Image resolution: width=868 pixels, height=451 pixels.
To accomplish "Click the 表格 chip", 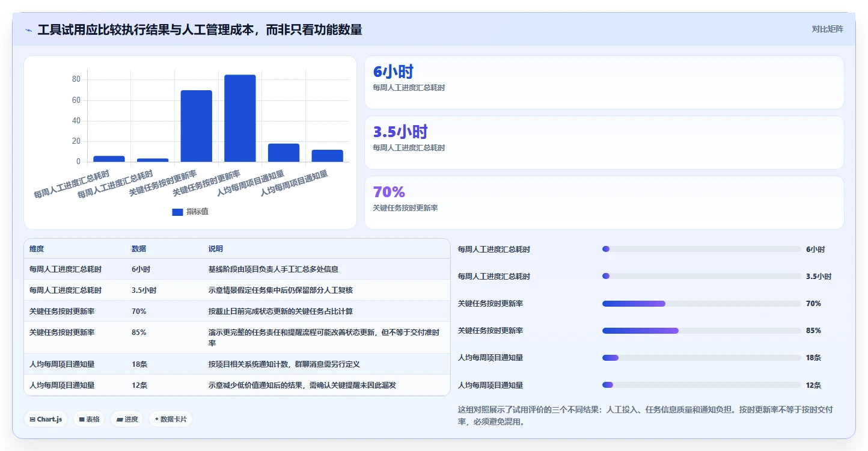I will pos(89,419).
